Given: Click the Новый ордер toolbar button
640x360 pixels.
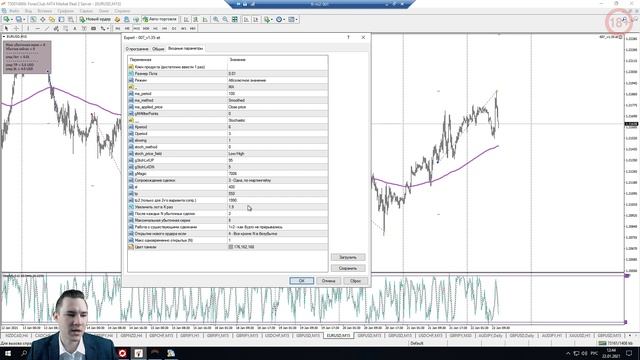Looking at the screenshot, I should click(x=95, y=19).
